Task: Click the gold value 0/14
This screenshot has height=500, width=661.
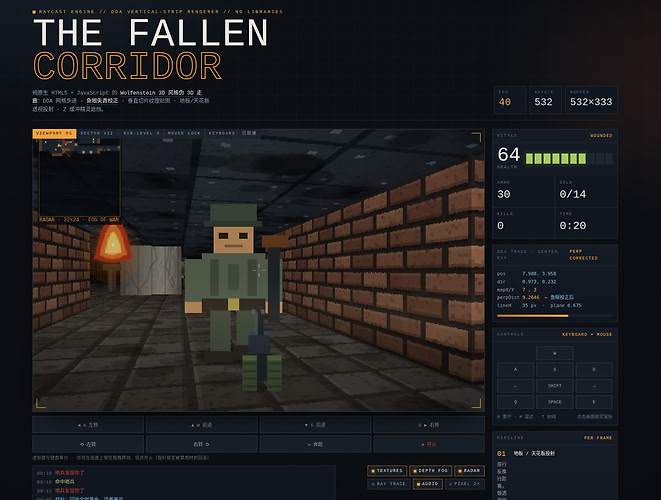Action: (572, 194)
